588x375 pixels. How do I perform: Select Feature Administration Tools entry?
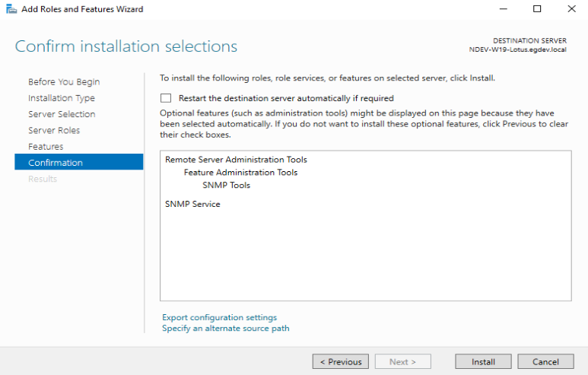pos(240,173)
